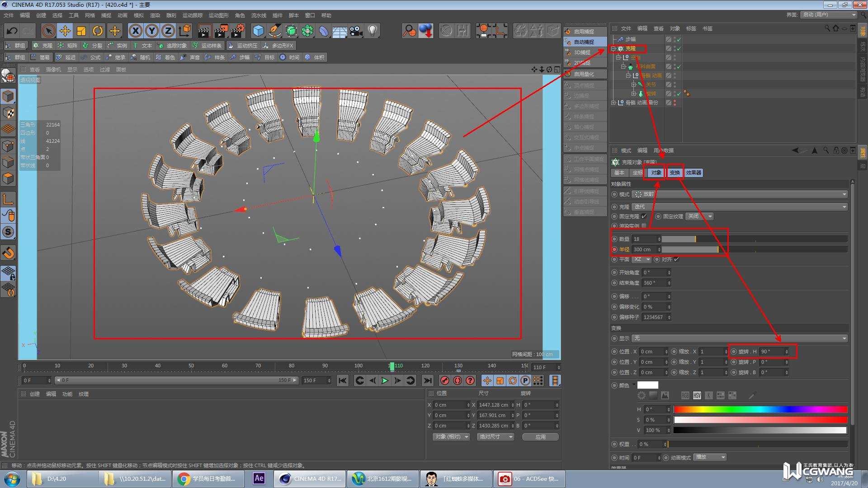Open the 模式 放射 dropdown
868x488 pixels.
pyautogui.click(x=739, y=194)
